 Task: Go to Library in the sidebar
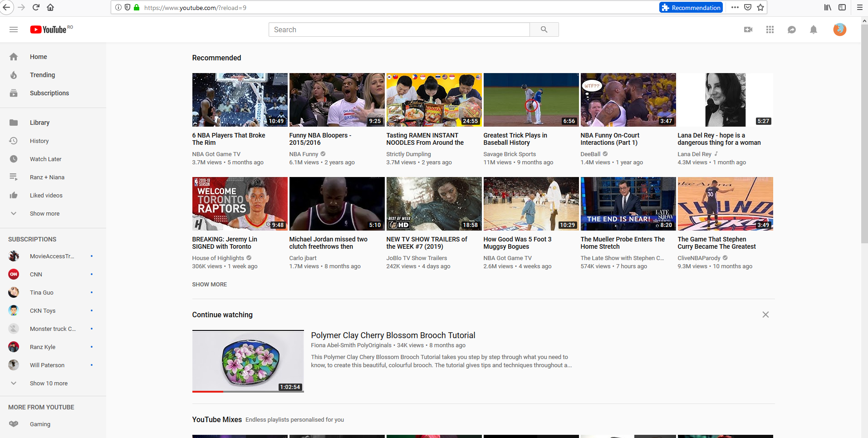click(39, 123)
